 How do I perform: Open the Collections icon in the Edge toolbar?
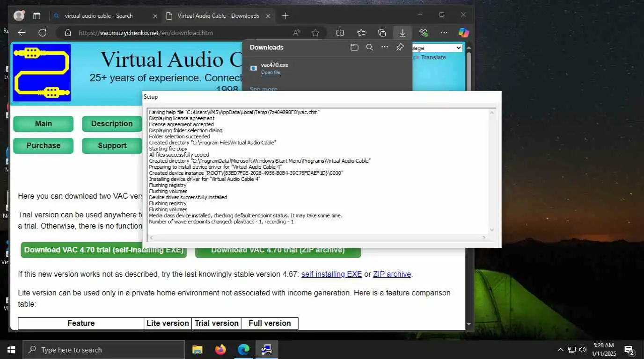382,33
